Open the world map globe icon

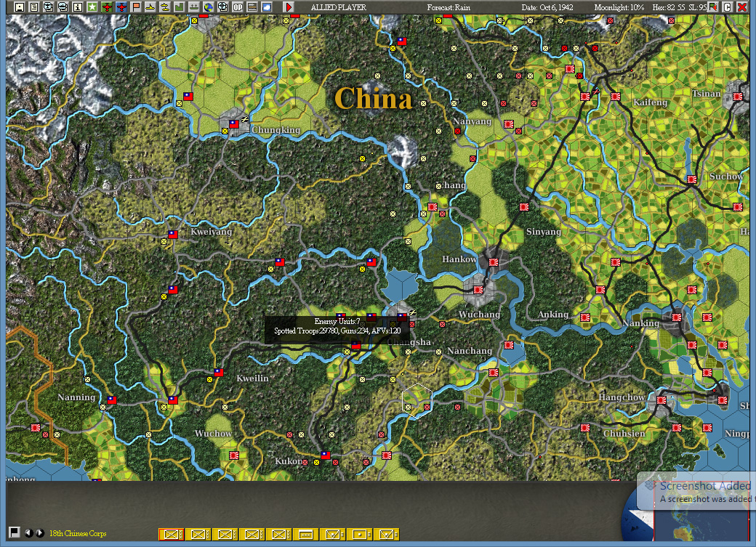(209, 8)
